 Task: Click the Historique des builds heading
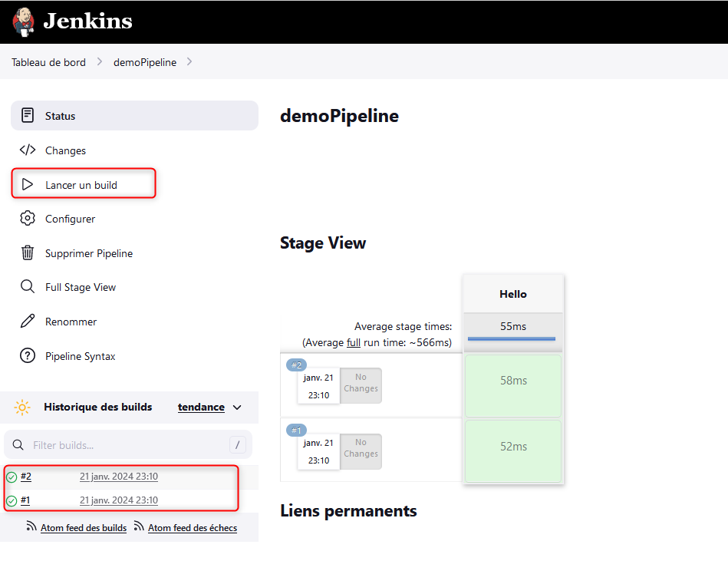(x=98, y=407)
